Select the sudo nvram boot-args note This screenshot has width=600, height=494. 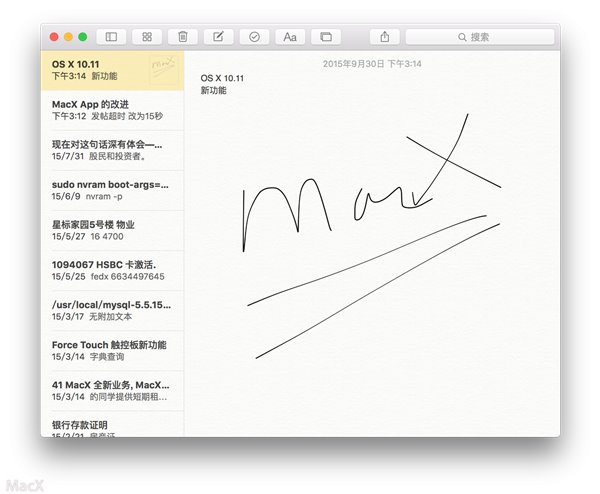tap(112, 190)
